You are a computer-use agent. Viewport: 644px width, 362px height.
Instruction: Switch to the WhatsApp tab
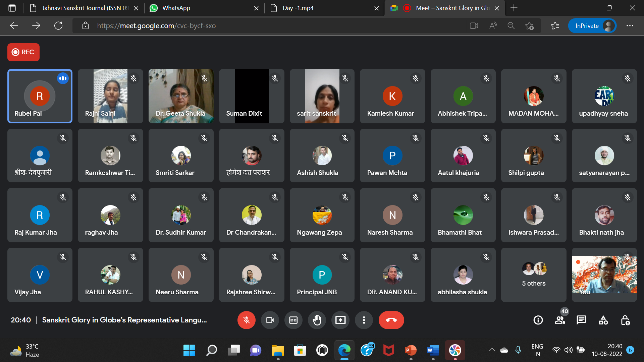point(176,8)
